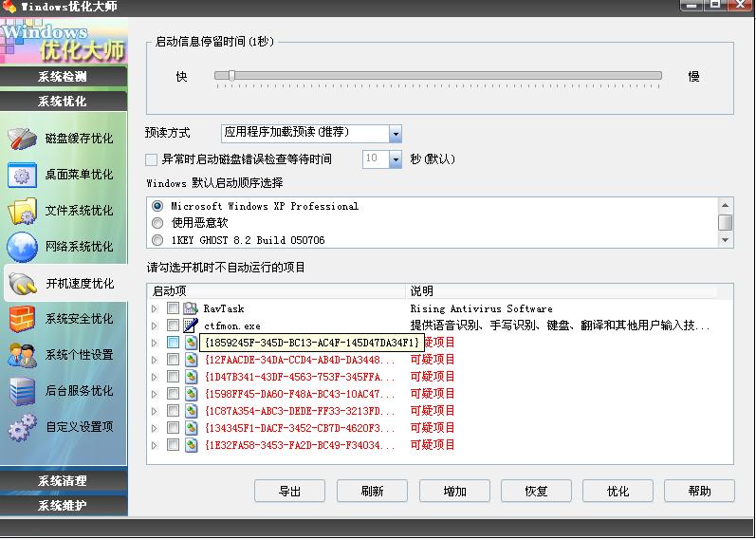Viewport: 756px width, 540px height.
Task: Tick checkbox for {12FAACDE-34DA item
Action: pyautogui.click(x=173, y=359)
